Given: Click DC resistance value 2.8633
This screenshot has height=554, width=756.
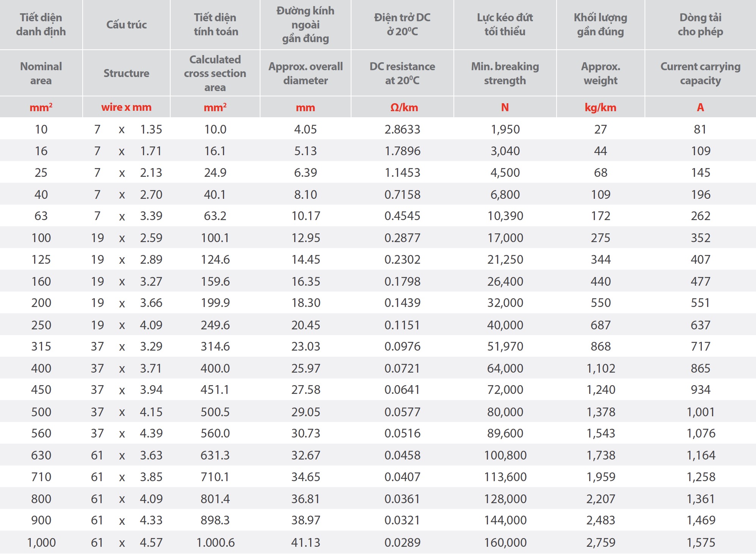Looking at the screenshot, I should [x=402, y=129].
